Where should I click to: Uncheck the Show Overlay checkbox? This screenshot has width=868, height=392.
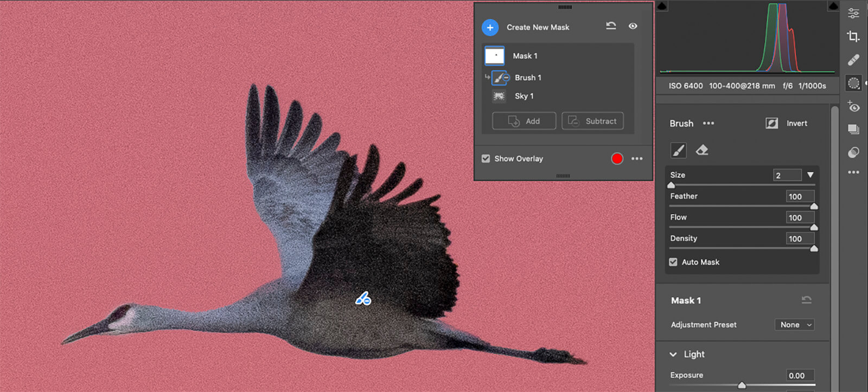(x=486, y=159)
